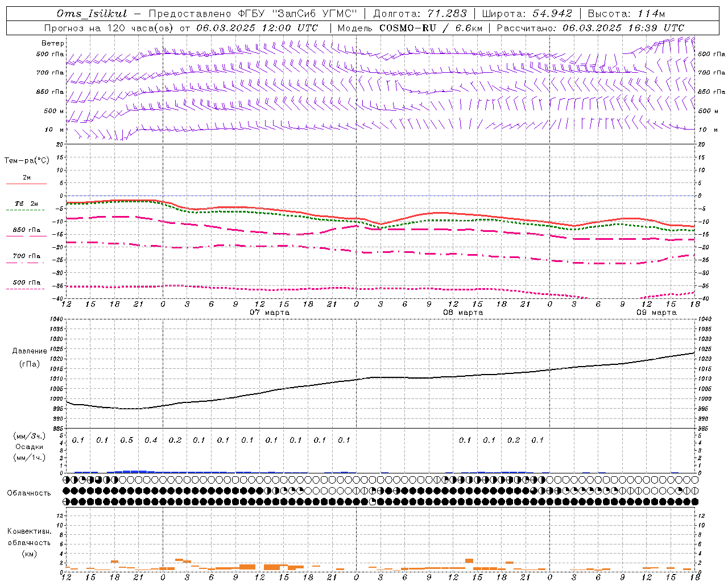Click the model name COSMO-RU / 6.6км
Image resolution: width=728 pixels, height=582 pixels.
[431, 28]
